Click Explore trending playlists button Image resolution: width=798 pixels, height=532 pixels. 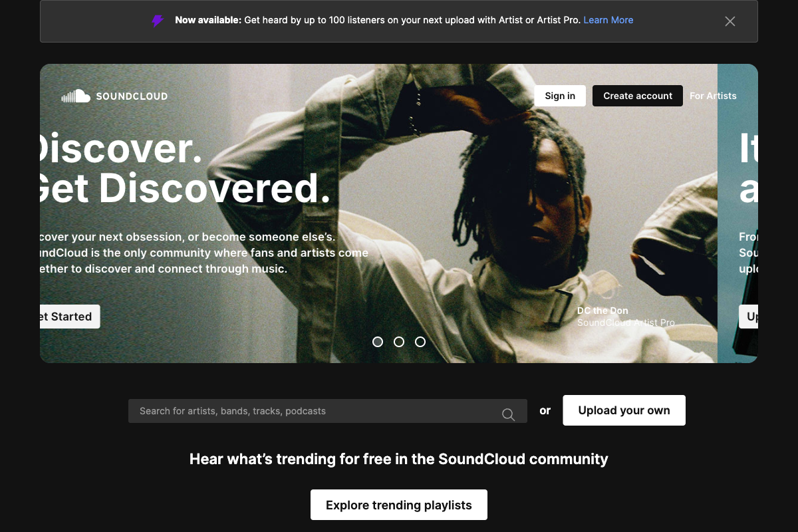(399, 505)
